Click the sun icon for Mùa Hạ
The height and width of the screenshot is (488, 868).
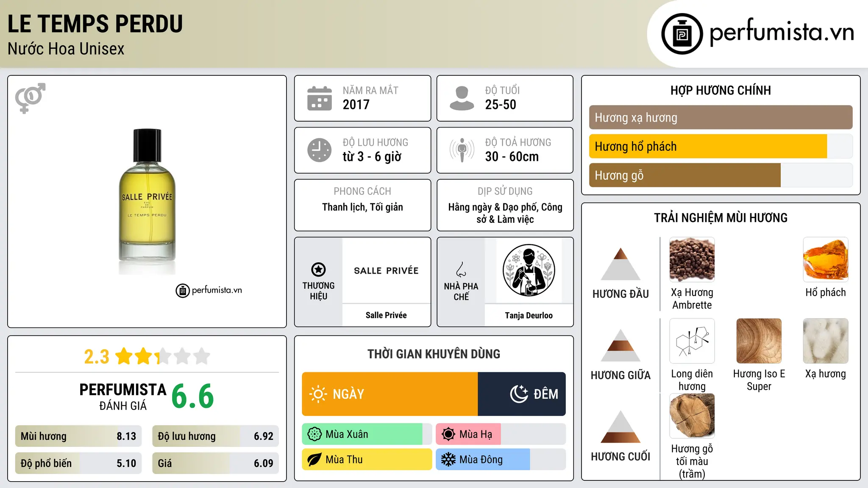coord(448,434)
